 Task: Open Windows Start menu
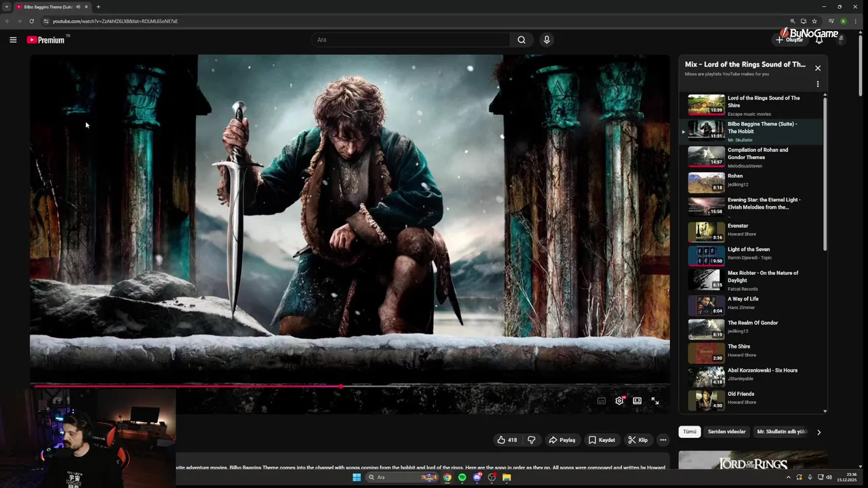(357, 477)
